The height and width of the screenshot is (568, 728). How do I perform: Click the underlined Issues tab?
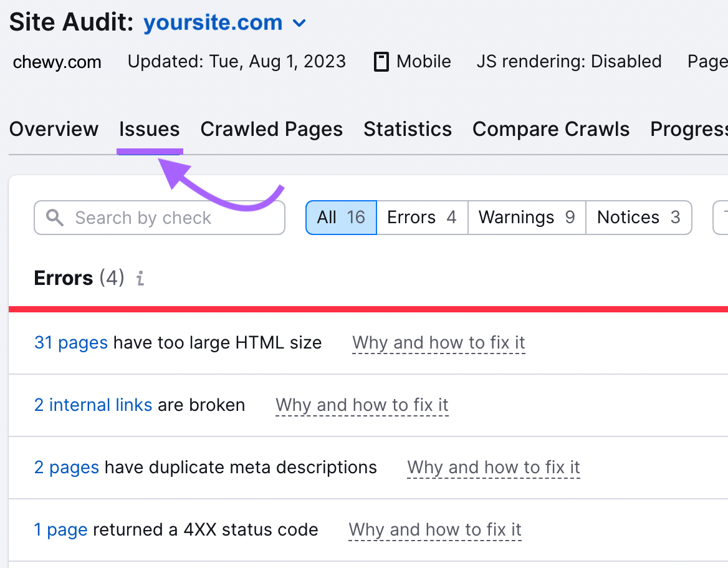click(150, 129)
